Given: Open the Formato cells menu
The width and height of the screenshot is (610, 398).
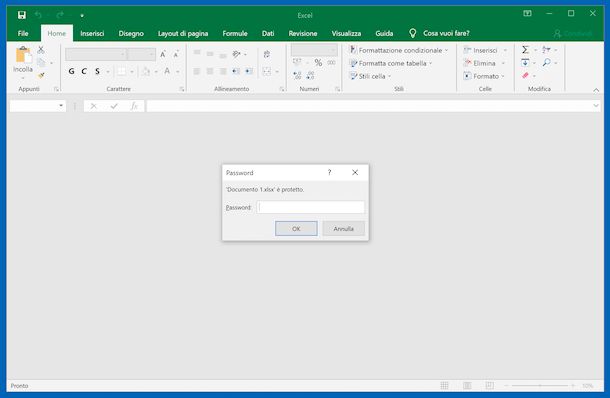Looking at the screenshot, I should 484,76.
